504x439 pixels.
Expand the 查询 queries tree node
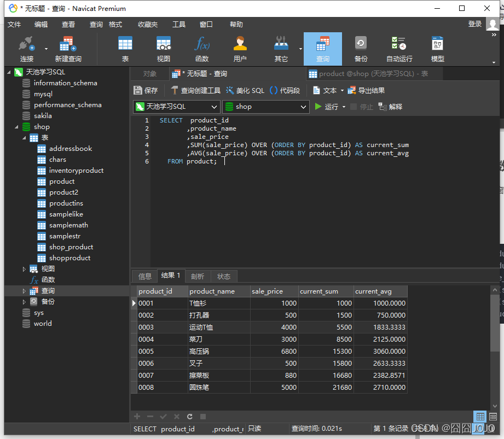[x=24, y=291]
